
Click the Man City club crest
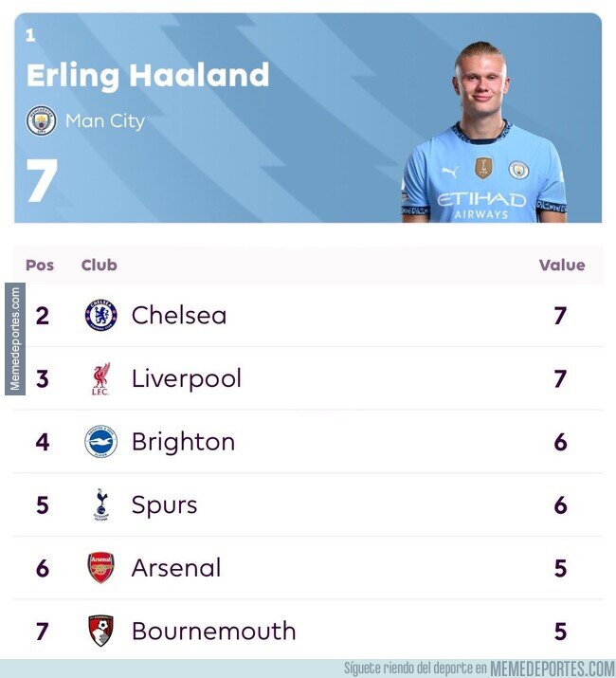coord(41,120)
